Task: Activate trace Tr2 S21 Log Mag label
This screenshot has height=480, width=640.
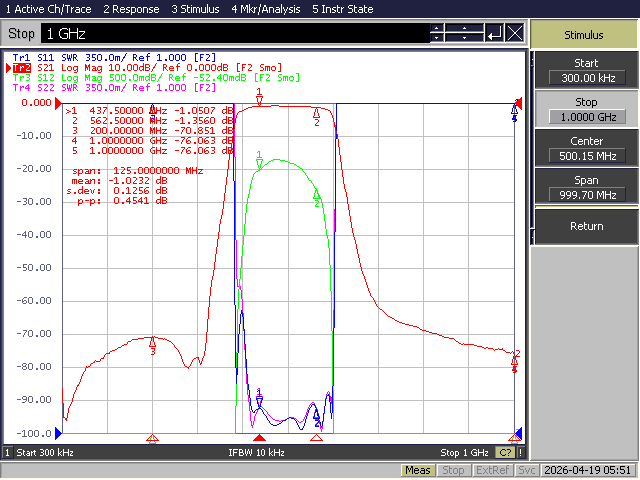Action: point(147,68)
